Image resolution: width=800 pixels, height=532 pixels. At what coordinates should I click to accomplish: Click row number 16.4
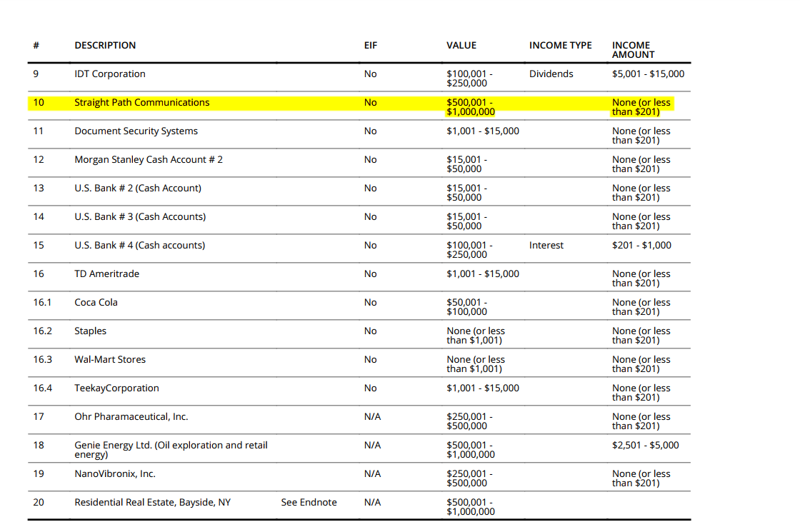42,388
